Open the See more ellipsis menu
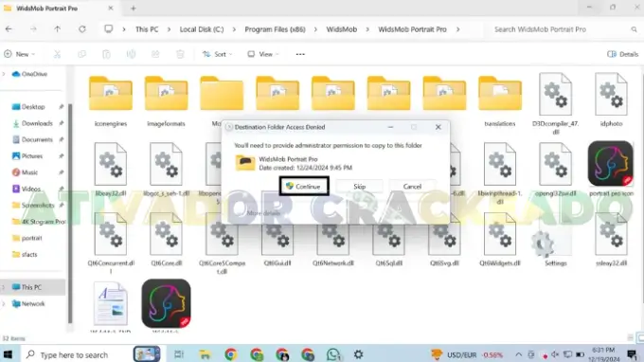 point(300,54)
